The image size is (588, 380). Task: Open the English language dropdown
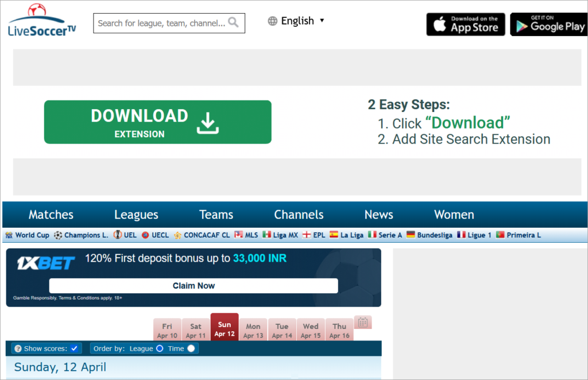pos(296,21)
